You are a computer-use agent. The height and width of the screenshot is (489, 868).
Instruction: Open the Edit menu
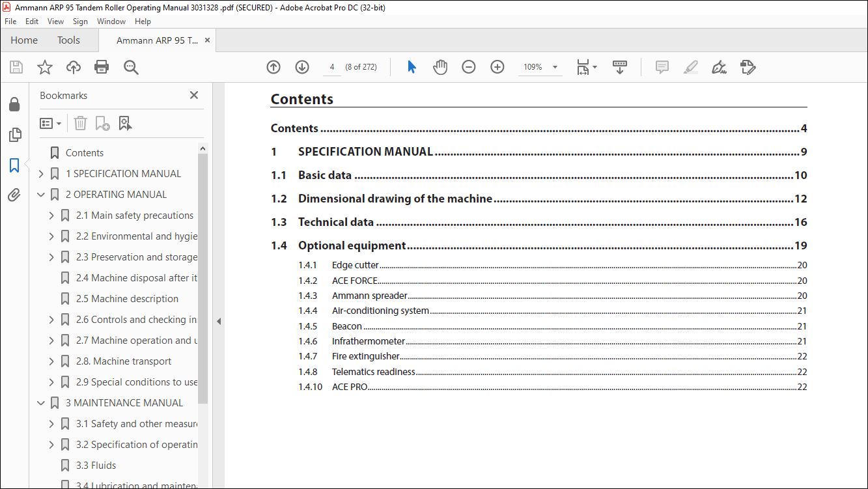pyautogui.click(x=32, y=21)
